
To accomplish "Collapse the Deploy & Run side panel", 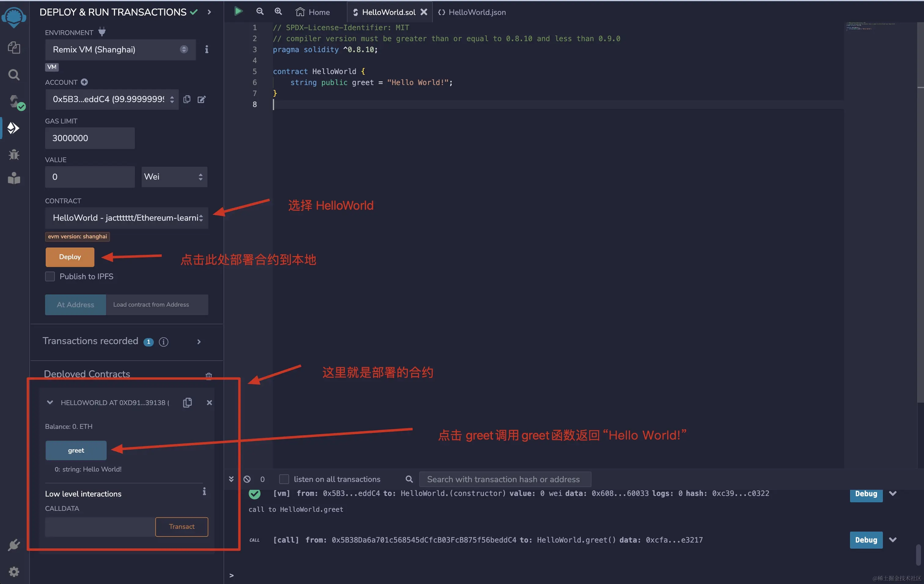I will tap(209, 12).
